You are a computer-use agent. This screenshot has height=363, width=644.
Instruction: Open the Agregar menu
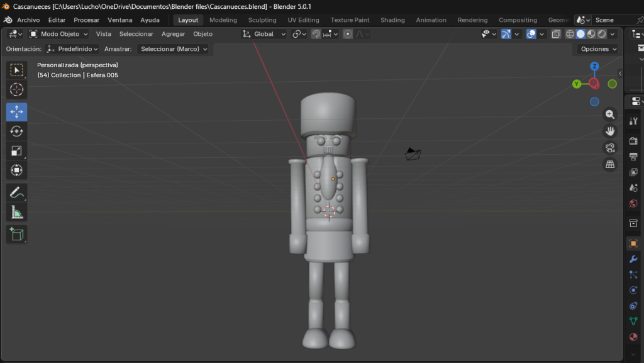point(173,33)
